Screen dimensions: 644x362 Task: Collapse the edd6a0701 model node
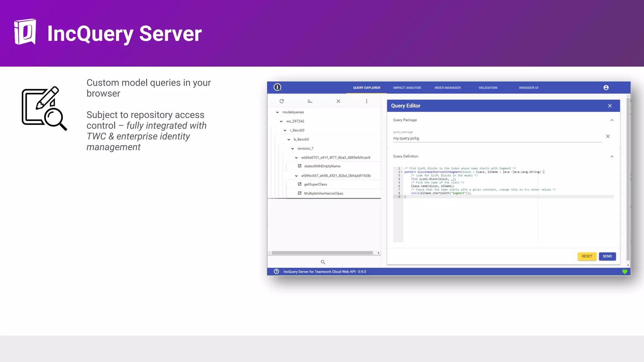tap(296, 158)
